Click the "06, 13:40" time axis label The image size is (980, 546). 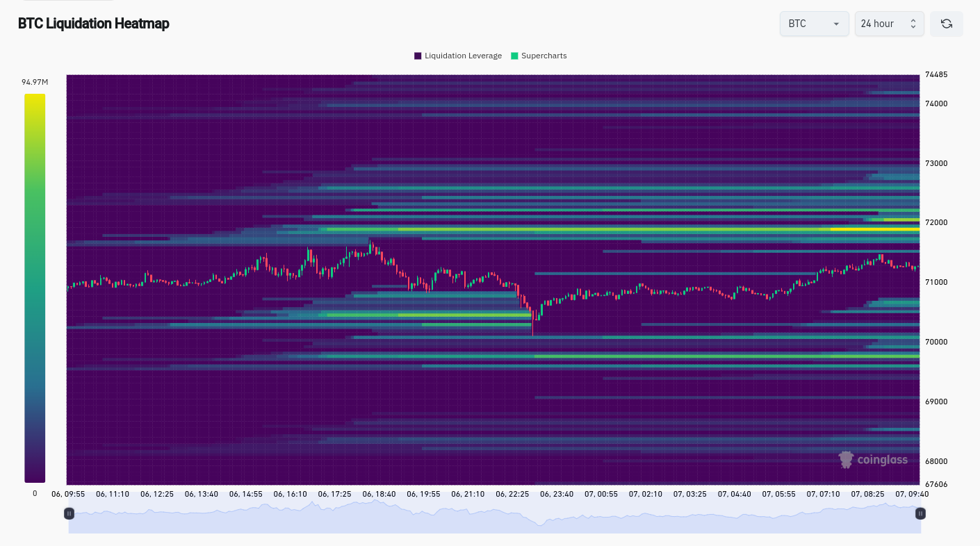(202, 494)
